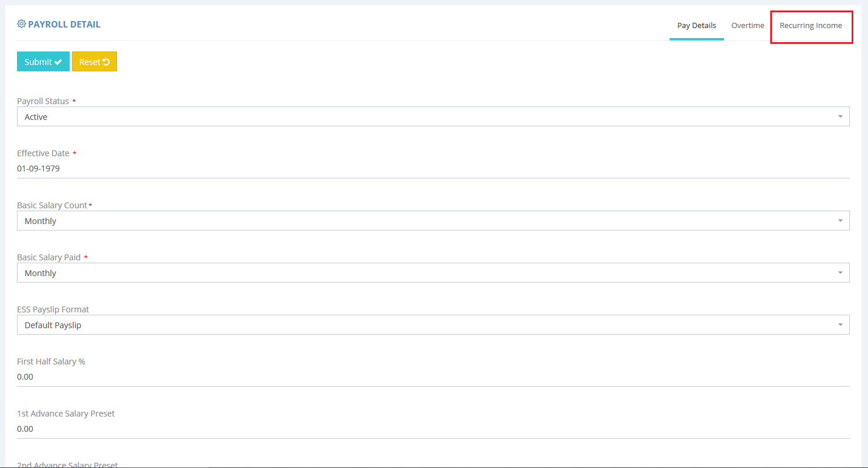Switch to the Pay Details tab

(x=697, y=26)
